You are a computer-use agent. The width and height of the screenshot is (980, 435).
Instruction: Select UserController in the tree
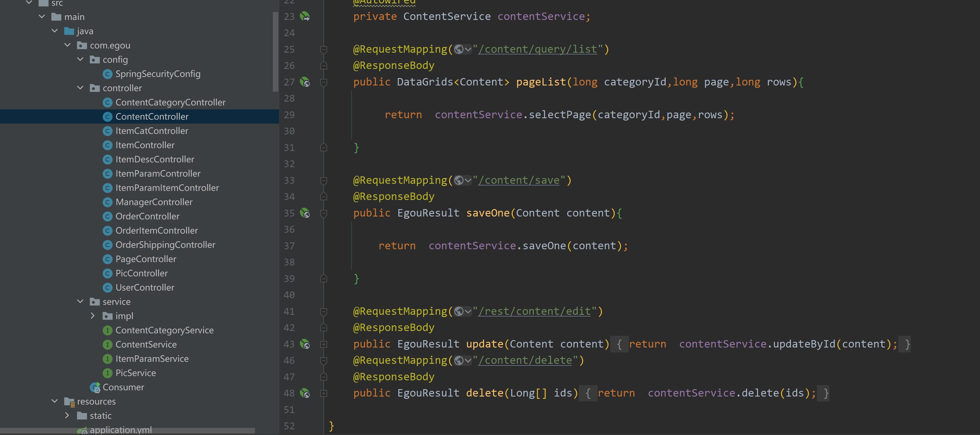(x=145, y=288)
